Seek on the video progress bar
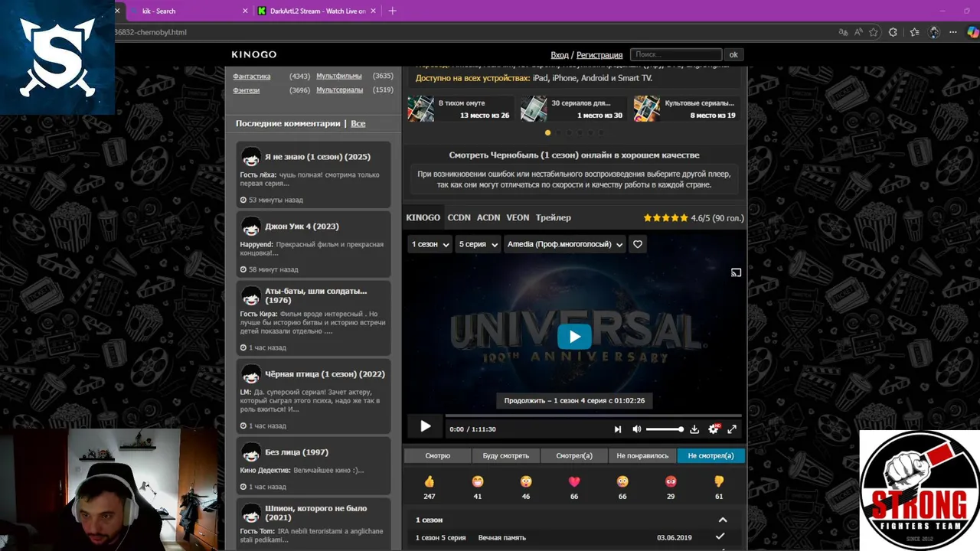Screen dimensions: 980x551 [x=593, y=416]
